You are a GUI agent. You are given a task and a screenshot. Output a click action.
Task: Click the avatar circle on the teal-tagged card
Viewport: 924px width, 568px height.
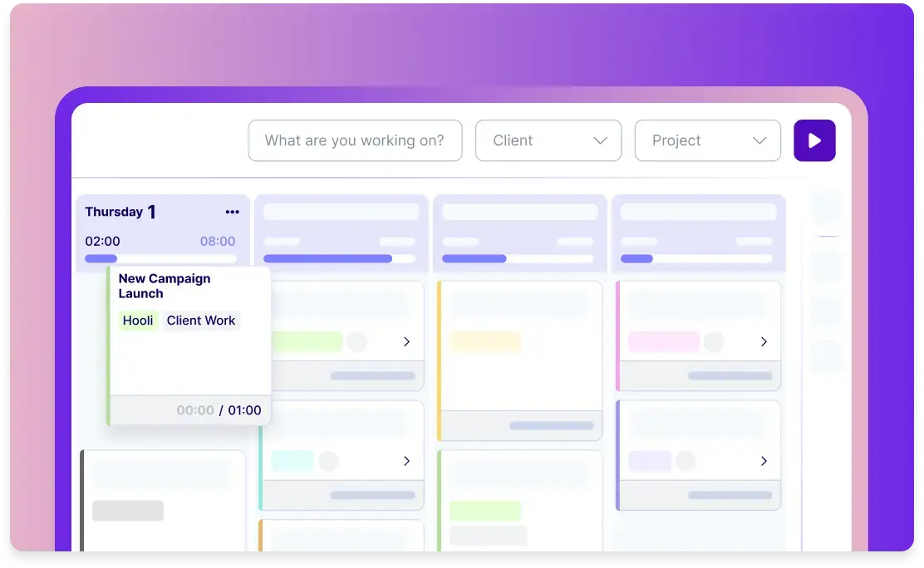(328, 461)
